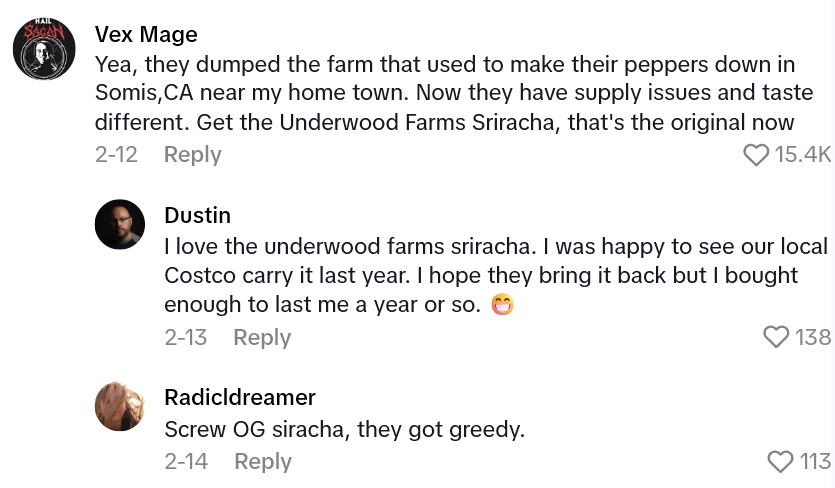Open Dustin's profile avatar

pos(120,224)
